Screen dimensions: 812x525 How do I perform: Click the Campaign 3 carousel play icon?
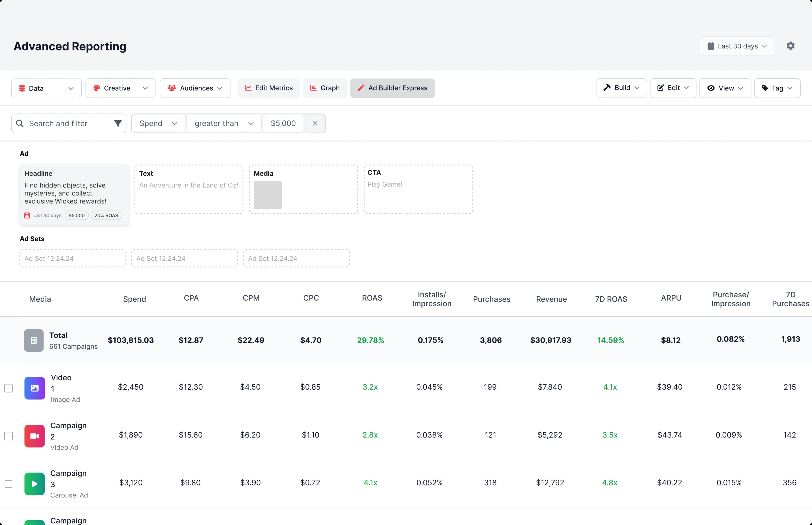[x=34, y=484]
